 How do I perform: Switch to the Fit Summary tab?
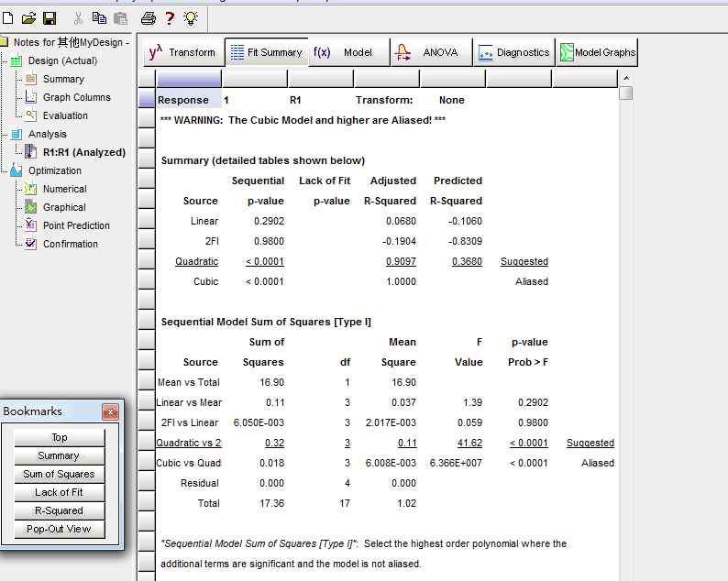[x=267, y=52]
